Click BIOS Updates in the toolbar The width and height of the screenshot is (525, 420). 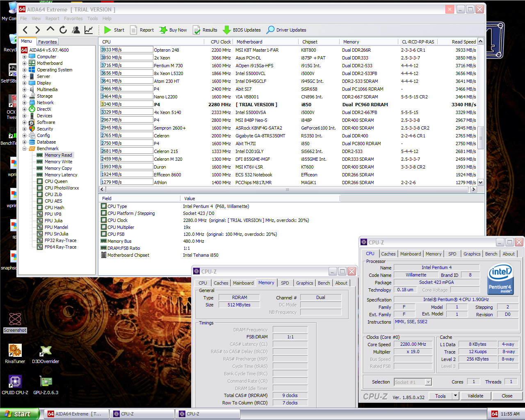coord(242,30)
